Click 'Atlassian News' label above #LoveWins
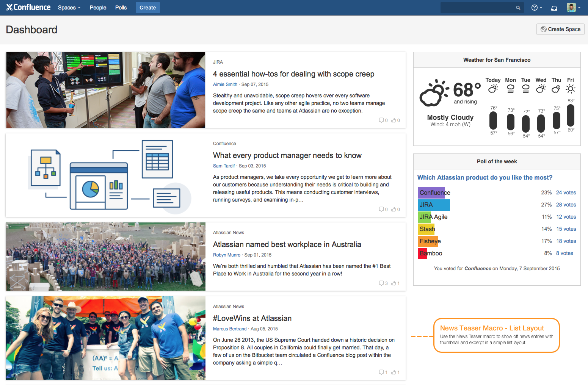The height and width of the screenshot is (385, 588). [229, 307]
